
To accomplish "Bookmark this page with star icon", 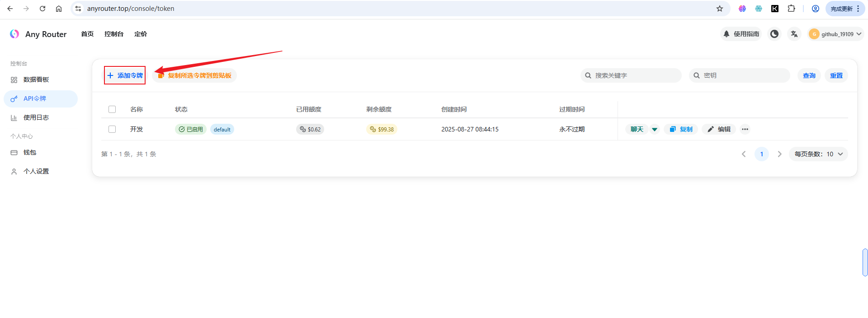I will 720,9.
